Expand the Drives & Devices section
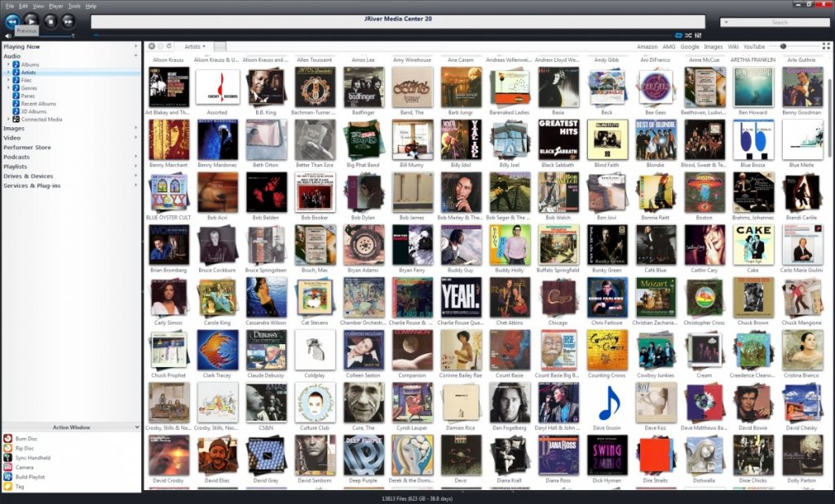Viewport: 835px width, 504px height. [136, 176]
